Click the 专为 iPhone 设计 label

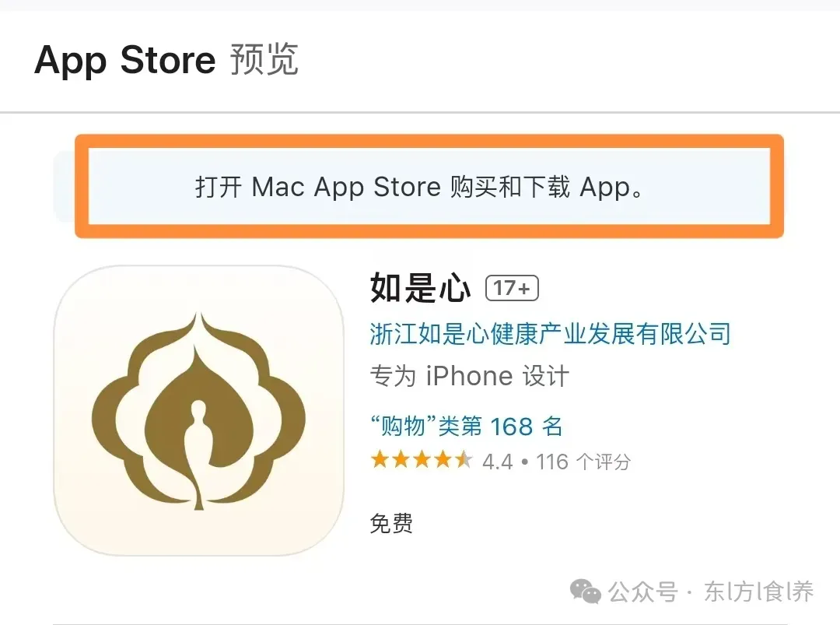pos(469,376)
